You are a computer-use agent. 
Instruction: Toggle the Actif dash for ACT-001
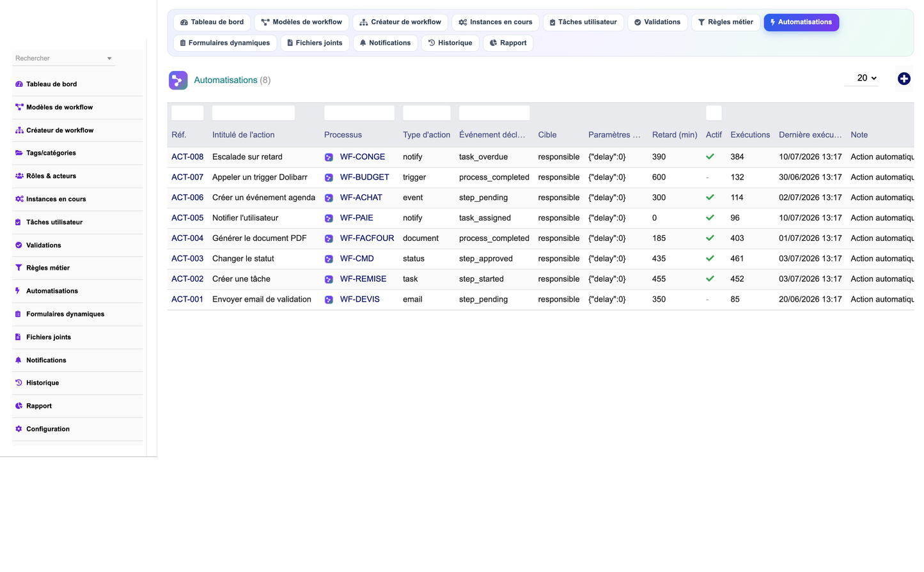click(x=707, y=299)
